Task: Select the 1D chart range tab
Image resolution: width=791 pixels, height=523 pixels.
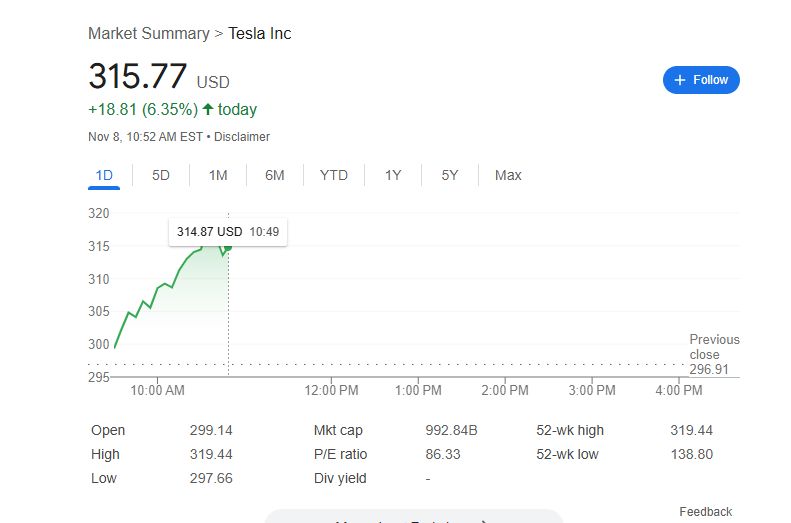Action: 104,175
